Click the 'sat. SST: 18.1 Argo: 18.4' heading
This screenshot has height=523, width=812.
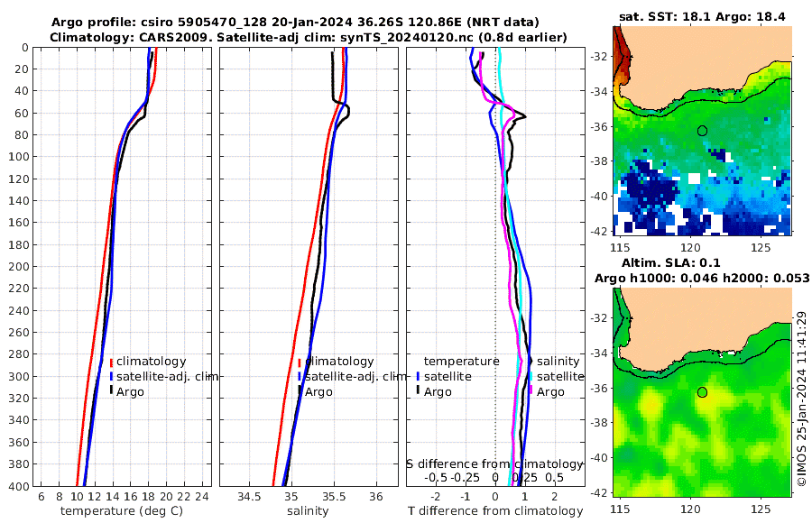click(703, 16)
